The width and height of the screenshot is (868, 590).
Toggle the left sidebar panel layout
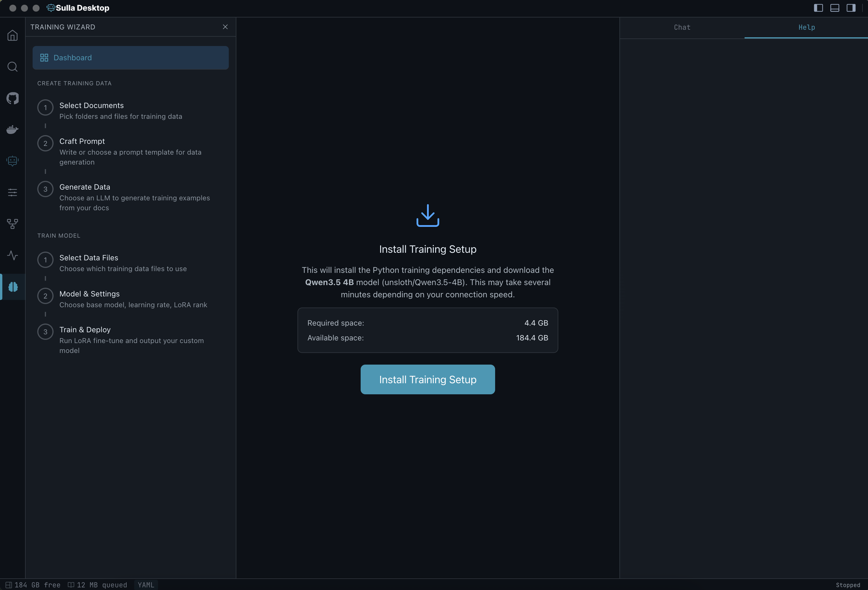click(x=818, y=8)
